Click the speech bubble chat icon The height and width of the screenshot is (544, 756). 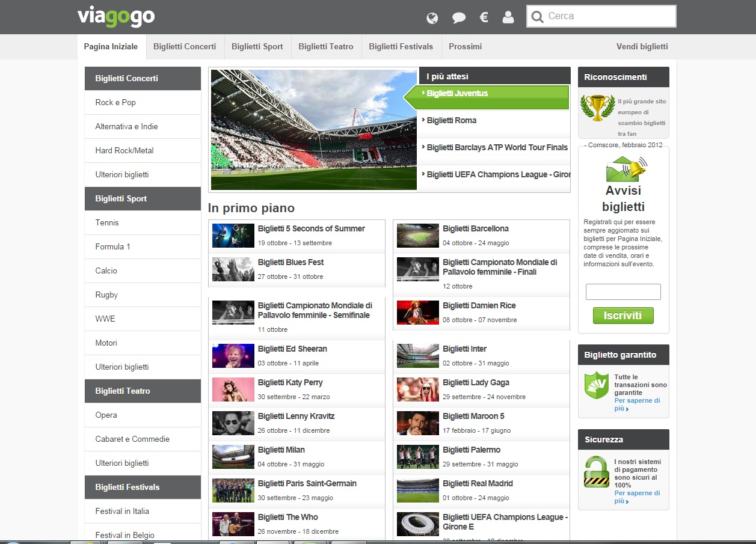coord(459,18)
